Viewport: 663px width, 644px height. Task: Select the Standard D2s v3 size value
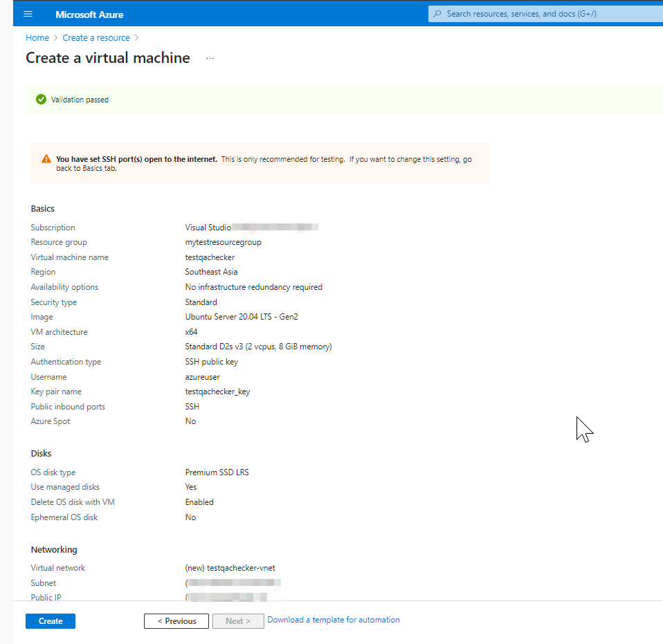(258, 347)
